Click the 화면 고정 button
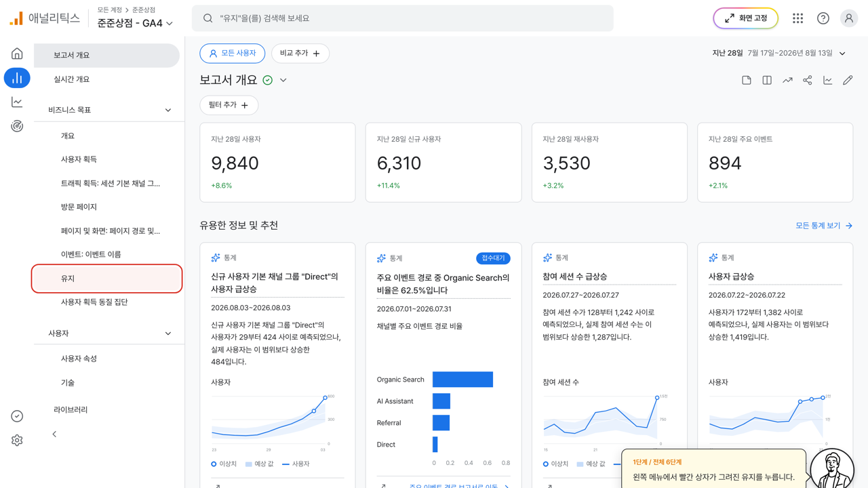Viewport: 868px width, 488px height. [x=745, y=18]
